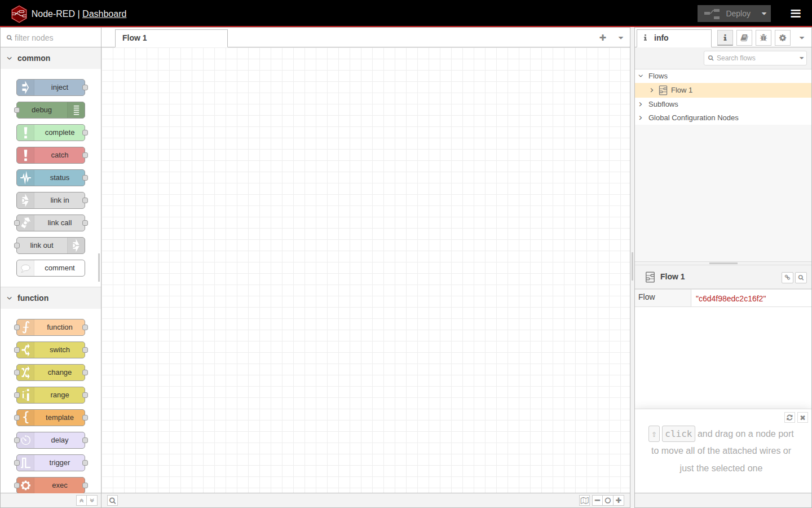Open the main hamburger menu

(x=795, y=13)
